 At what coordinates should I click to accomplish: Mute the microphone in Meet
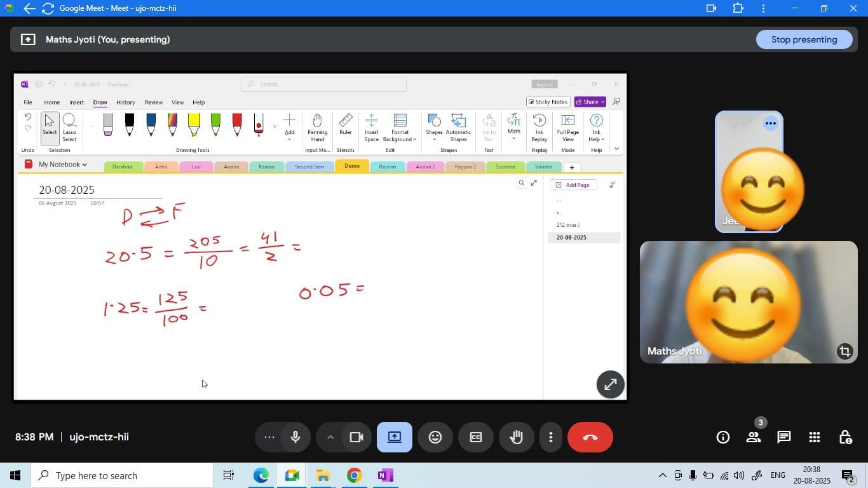[x=295, y=437]
